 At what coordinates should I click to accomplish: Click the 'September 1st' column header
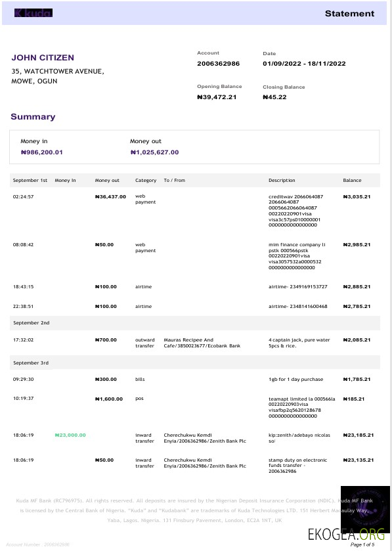click(x=30, y=180)
